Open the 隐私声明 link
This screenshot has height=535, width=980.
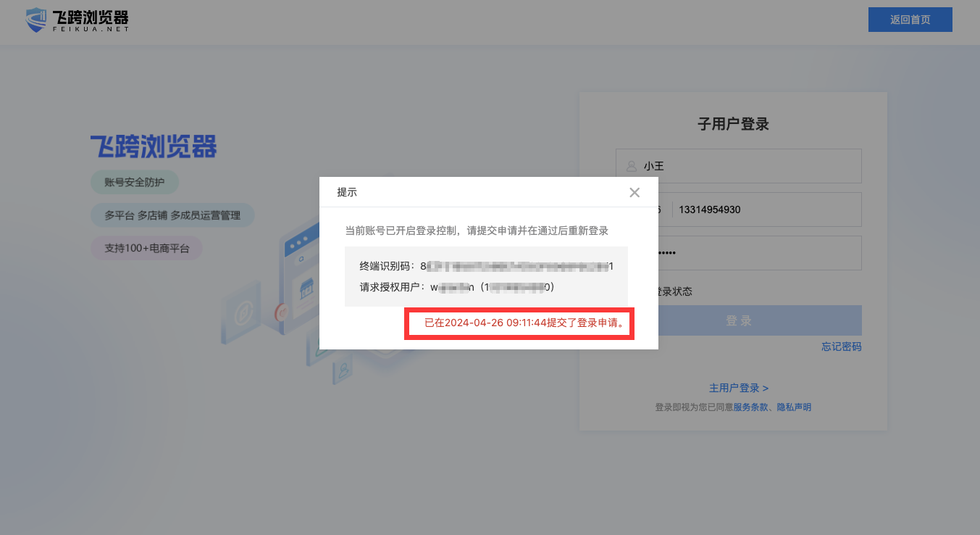tap(794, 407)
